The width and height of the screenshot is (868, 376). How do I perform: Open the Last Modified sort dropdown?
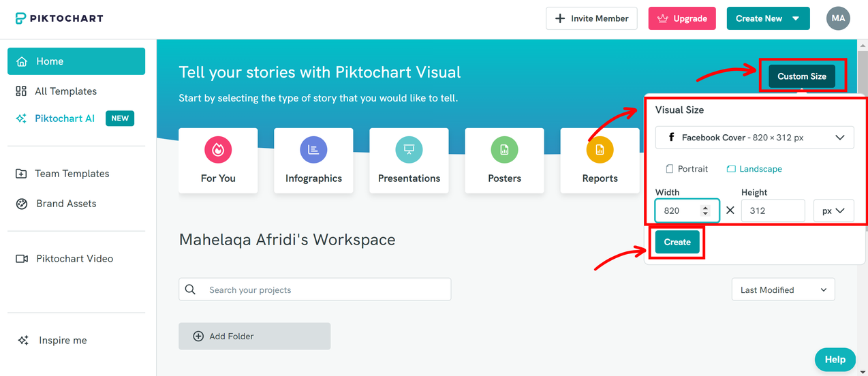pyautogui.click(x=783, y=290)
